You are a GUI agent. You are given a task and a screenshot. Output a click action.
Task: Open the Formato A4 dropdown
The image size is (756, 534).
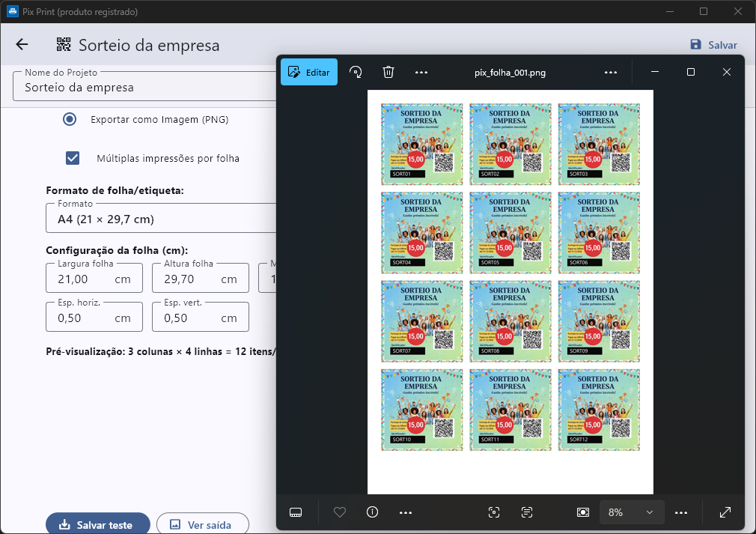(161, 220)
